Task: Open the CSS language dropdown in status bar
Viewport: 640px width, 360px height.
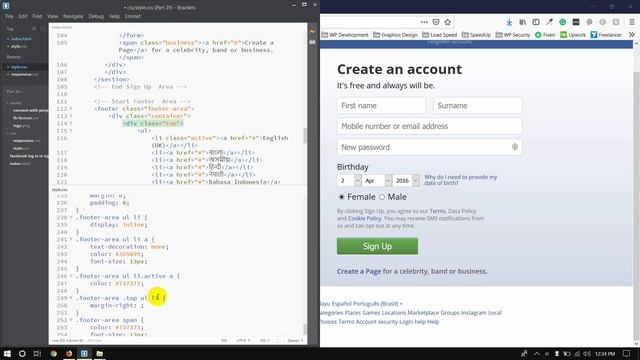Action: 265,340
